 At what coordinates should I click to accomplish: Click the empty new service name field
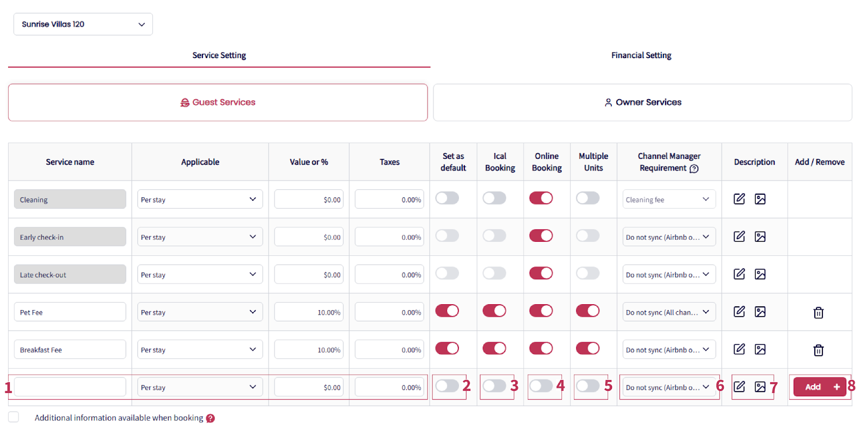[x=70, y=387]
